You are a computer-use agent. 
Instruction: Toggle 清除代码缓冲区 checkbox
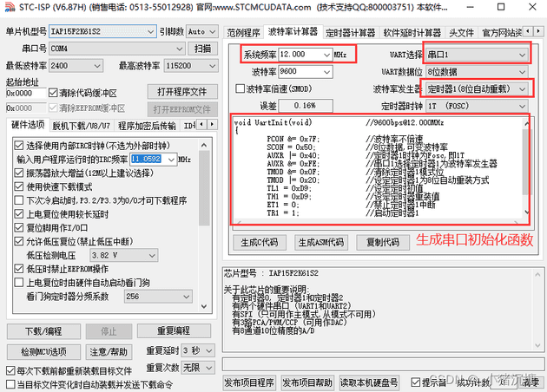(x=53, y=93)
